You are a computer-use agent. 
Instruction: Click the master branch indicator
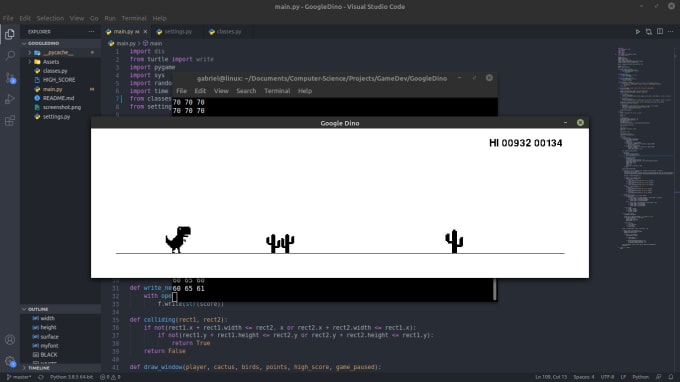[x=19, y=377]
